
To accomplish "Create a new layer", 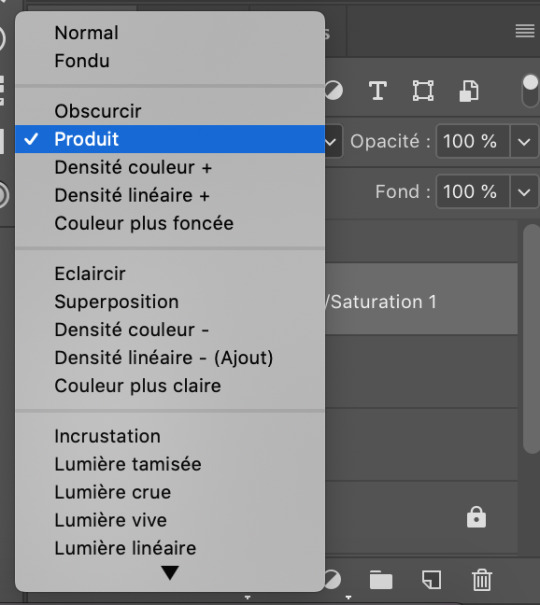I will coord(432,580).
